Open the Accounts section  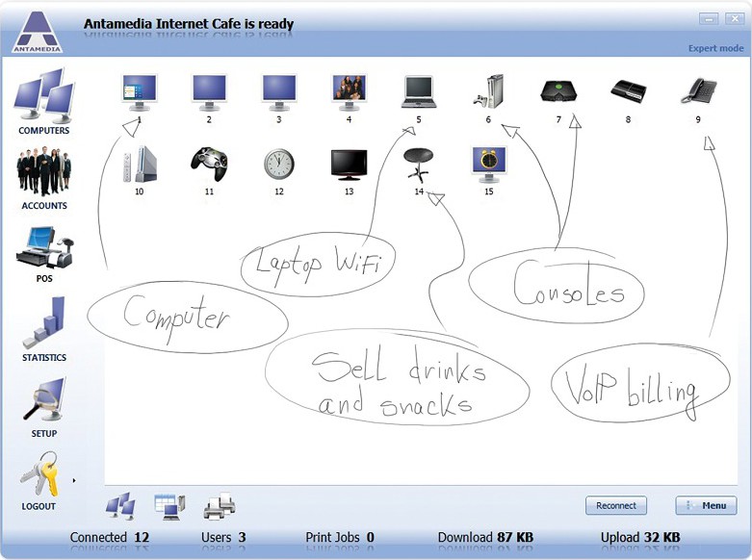(44, 179)
